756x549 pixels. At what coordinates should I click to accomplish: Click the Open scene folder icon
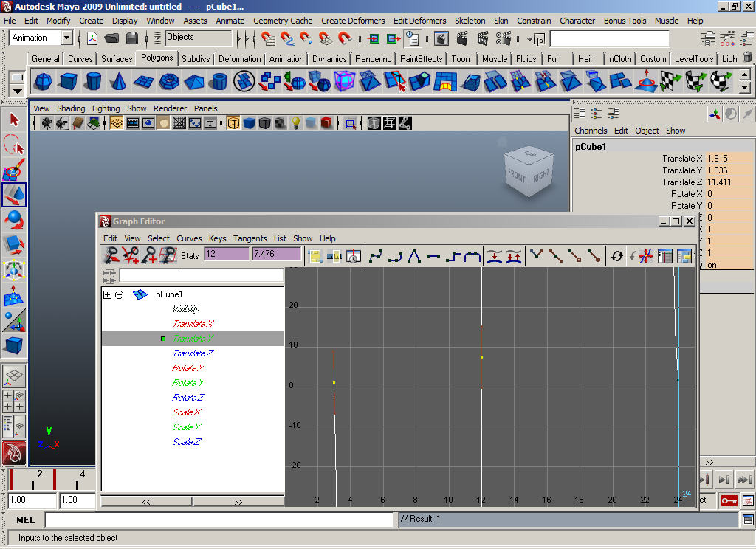coord(112,38)
